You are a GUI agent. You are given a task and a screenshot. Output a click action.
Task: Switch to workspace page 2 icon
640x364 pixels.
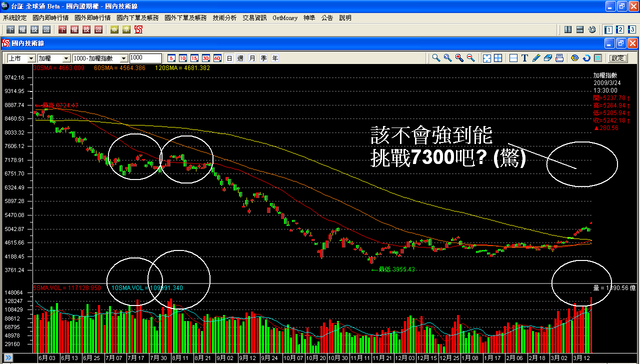[x=620, y=30]
